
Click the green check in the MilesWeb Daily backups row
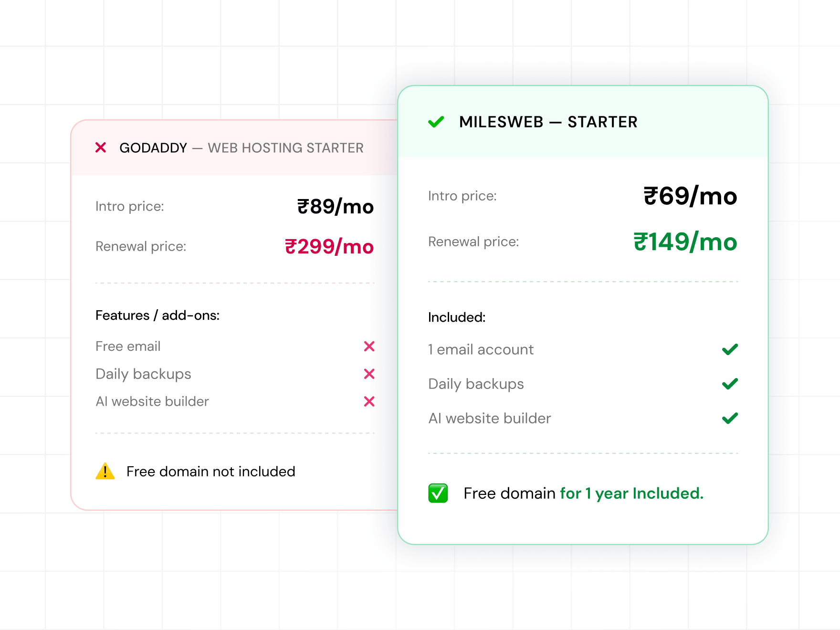click(730, 384)
